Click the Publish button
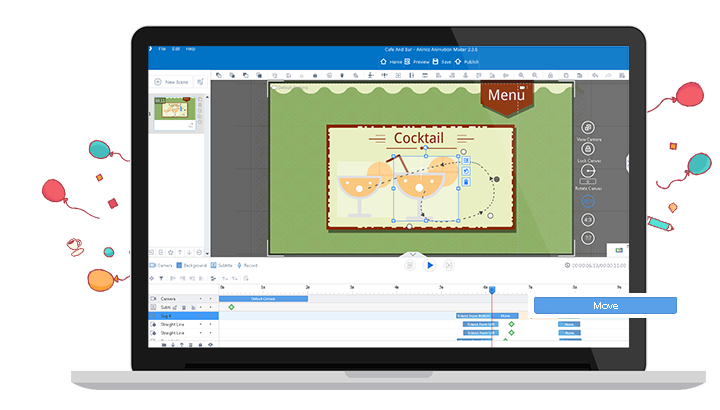 point(467,62)
